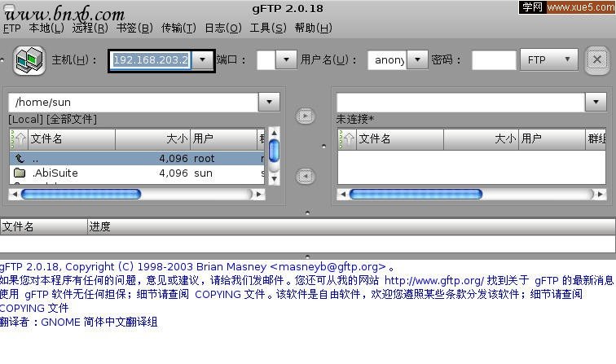Screen dimensions: 616x364
Task: Click the stop transfer X button
Action: tap(596, 60)
